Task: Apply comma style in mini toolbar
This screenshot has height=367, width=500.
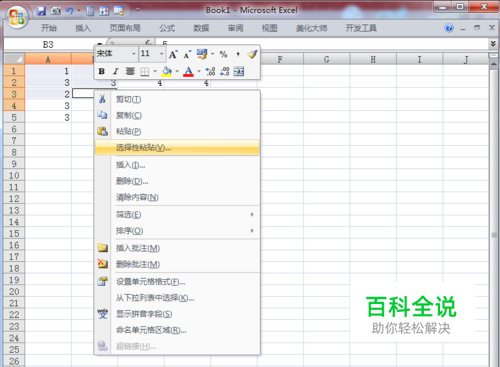Action: (x=238, y=54)
